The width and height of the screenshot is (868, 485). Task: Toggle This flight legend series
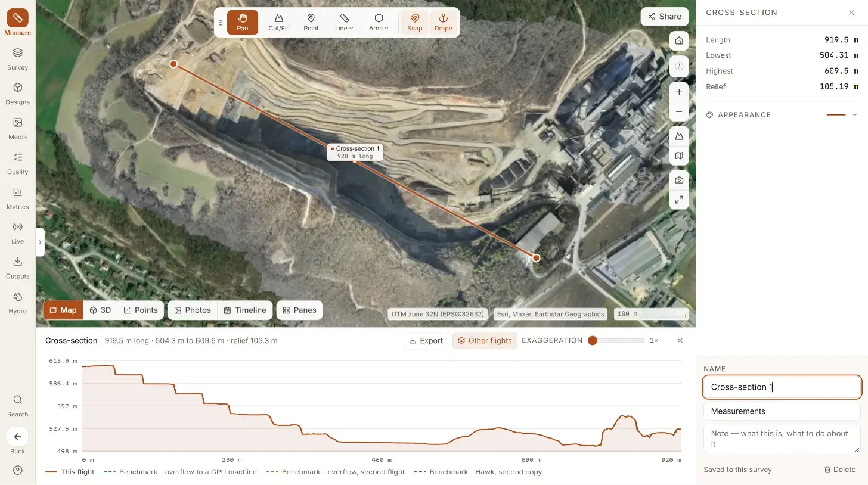tap(70, 472)
